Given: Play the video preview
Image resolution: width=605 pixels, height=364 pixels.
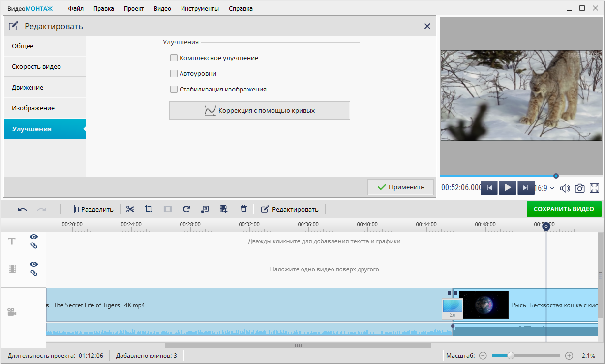Looking at the screenshot, I should [x=508, y=187].
